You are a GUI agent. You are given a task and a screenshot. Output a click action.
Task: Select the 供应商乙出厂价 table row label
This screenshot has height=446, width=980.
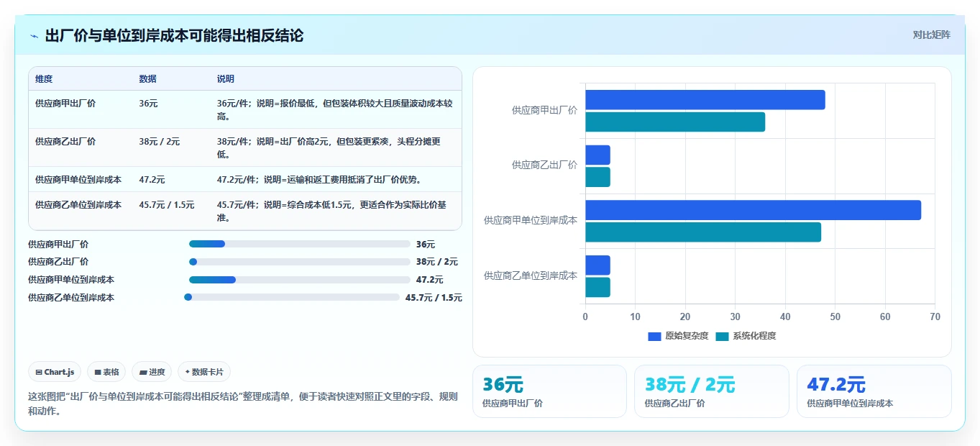coord(65,142)
